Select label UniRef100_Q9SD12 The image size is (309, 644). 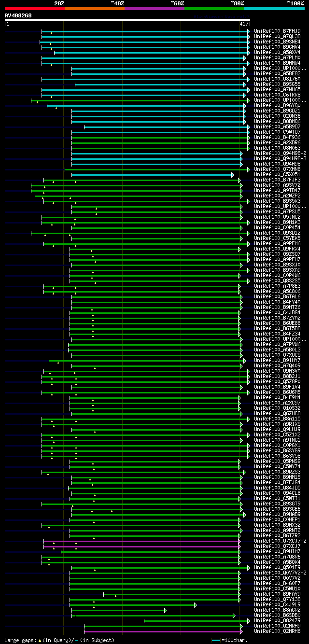(x=277, y=233)
